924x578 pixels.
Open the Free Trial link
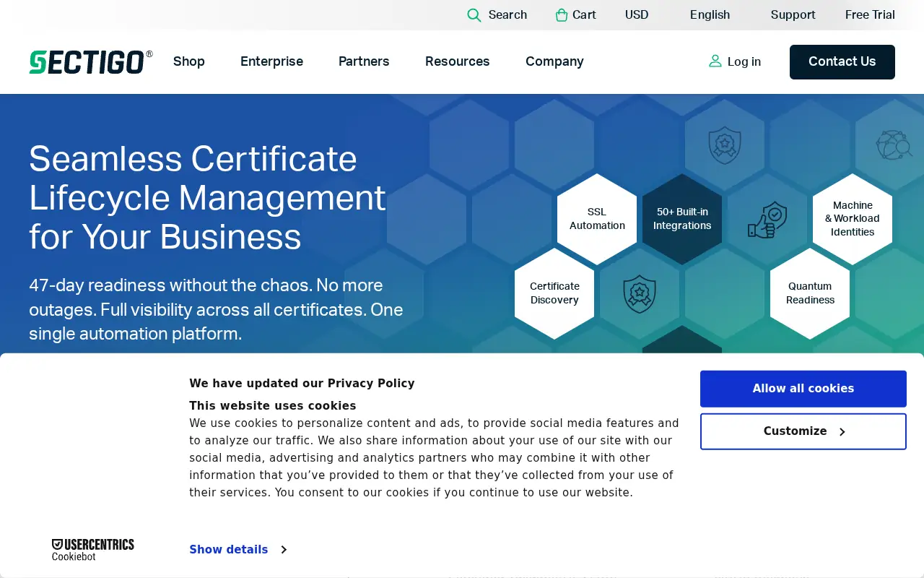tap(870, 14)
